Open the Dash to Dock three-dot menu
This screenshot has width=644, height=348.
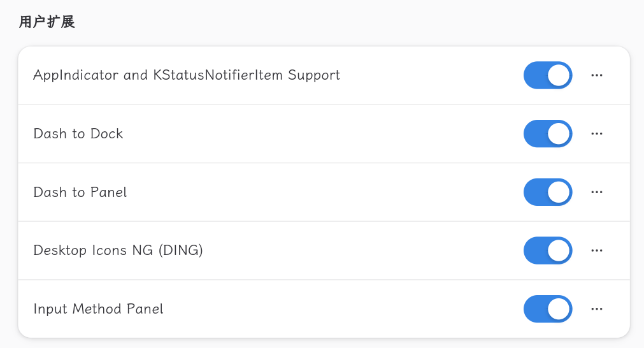(596, 134)
